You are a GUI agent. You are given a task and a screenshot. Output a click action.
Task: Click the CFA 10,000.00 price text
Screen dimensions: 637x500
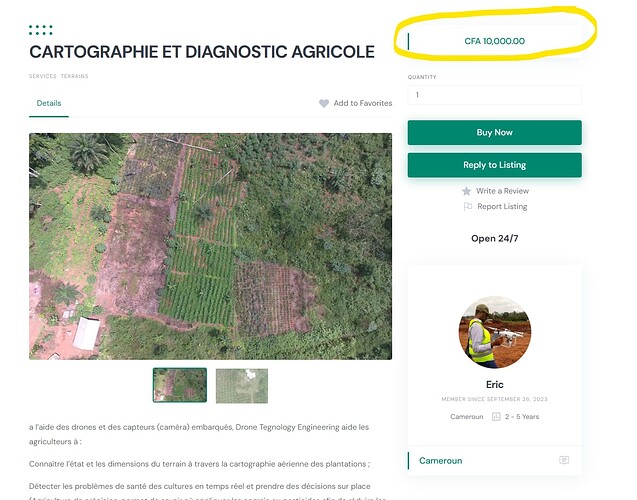pyautogui.click(x=494, y=41)
